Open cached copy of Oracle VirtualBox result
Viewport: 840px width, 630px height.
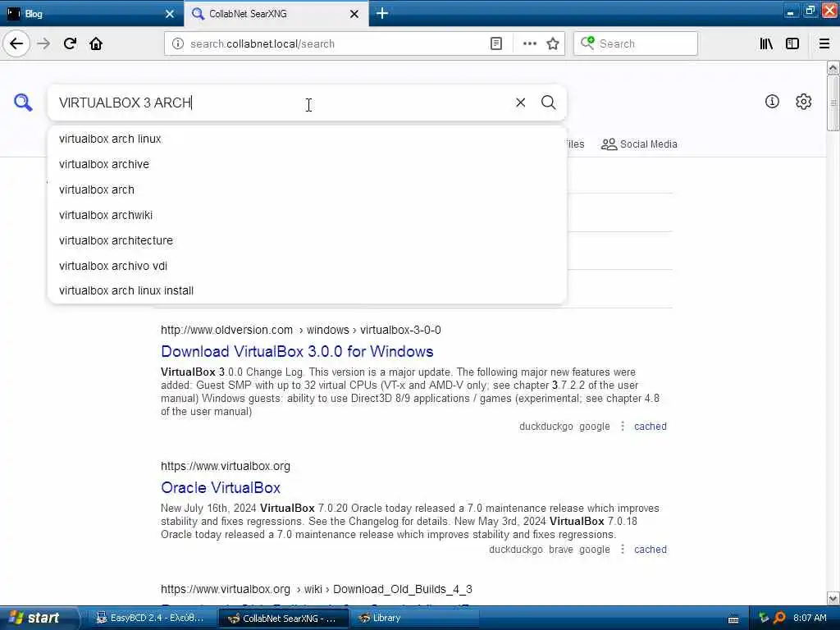[x=651, y=549]
